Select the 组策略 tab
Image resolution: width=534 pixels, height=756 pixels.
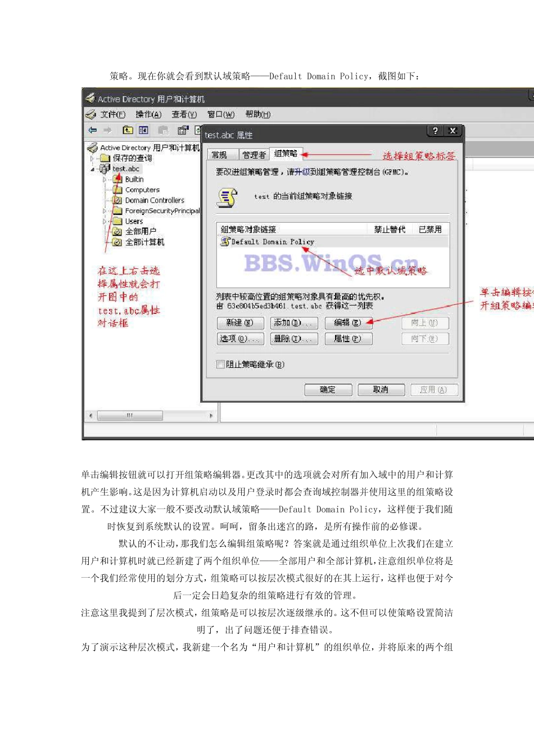tap(286, 154)
